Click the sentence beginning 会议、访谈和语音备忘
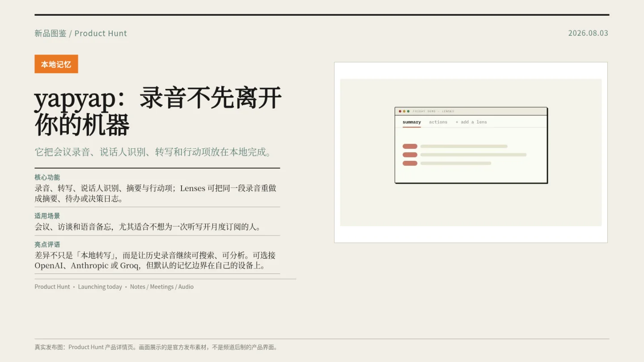 click(148, 227)
